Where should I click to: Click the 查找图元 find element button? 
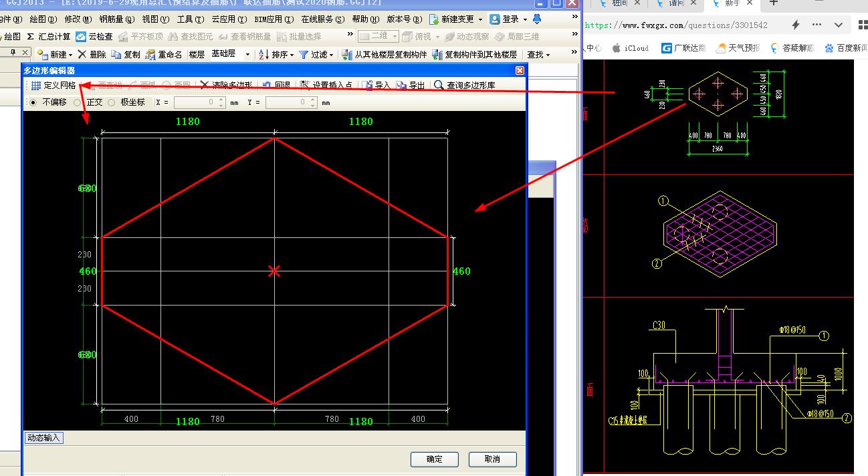191,37
